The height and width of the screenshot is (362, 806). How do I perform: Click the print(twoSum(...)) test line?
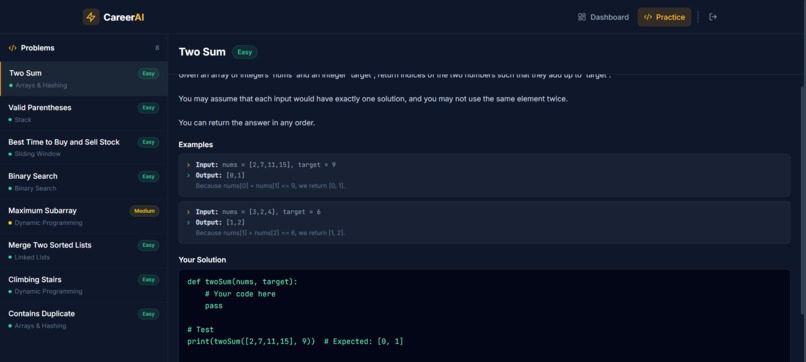(296, 341)
